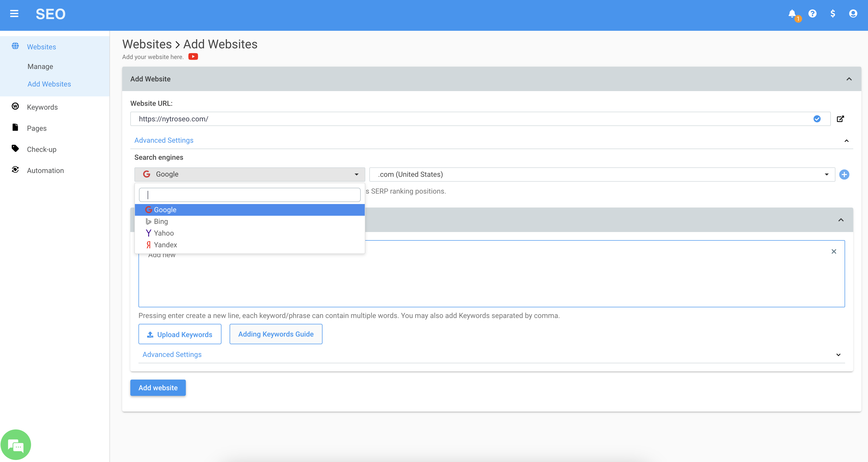
Task: Open the notifications bell
Action: click(x=792, y=14)
